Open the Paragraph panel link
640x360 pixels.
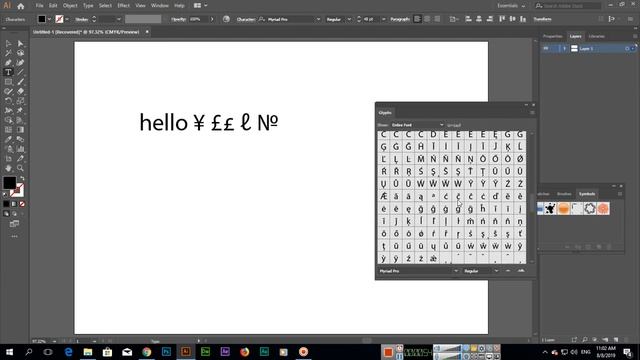[400, 19]
